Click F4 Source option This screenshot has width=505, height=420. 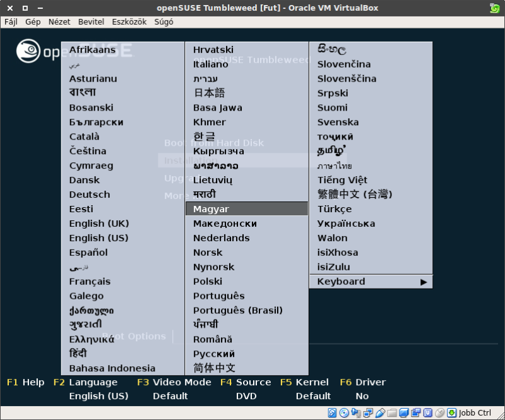point(246,382)
